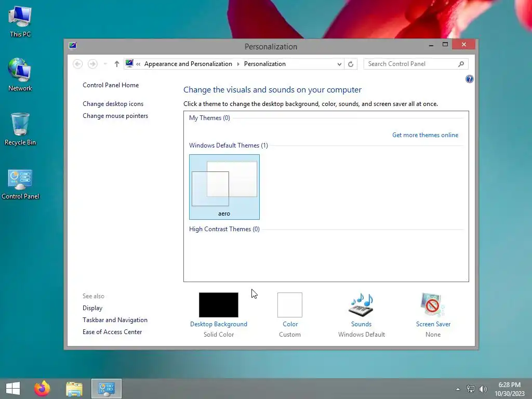This screenshot has width=532, height=399.
Task: Click the Screen Saver icon
Action: tap(433, 304)
